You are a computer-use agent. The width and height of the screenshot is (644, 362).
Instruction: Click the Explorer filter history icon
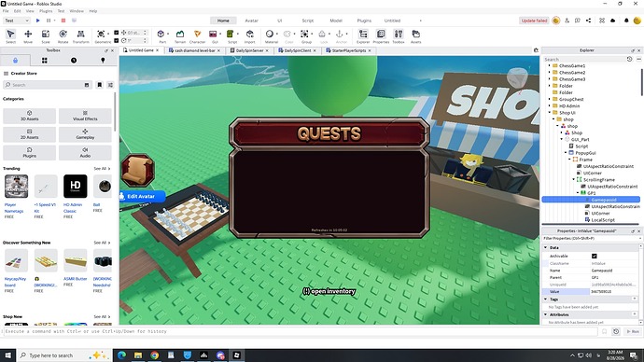click(x=629, y=59)
